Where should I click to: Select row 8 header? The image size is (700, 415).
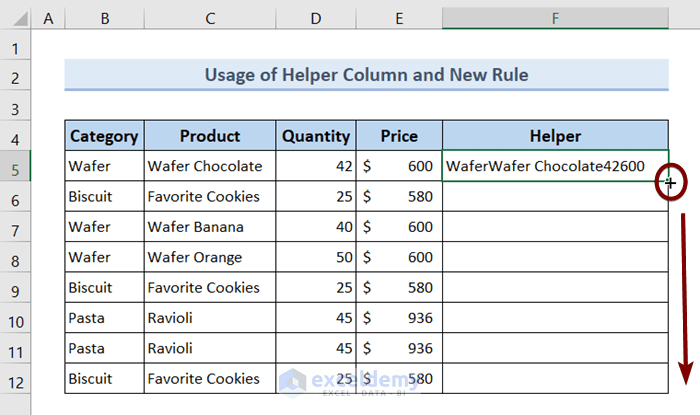click(15, 257)
